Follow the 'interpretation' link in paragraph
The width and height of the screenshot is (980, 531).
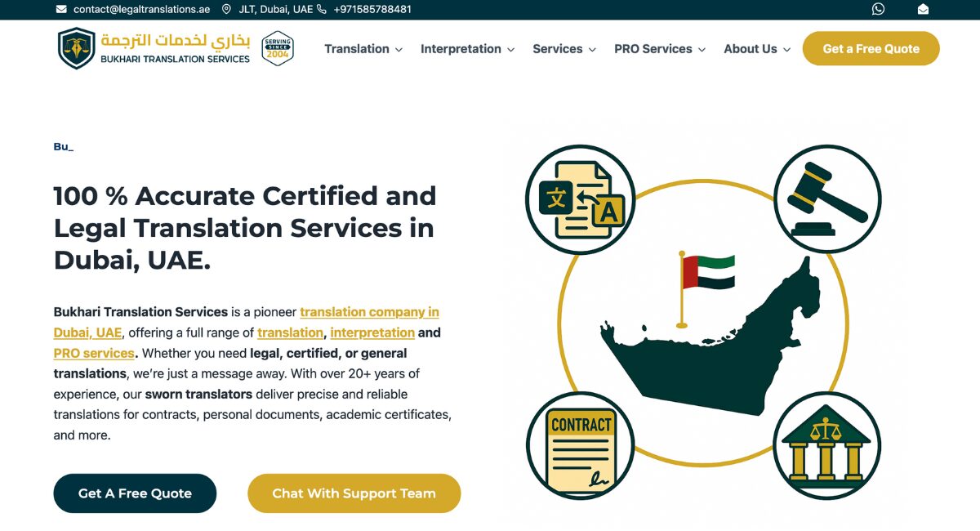tap(372, 332)
